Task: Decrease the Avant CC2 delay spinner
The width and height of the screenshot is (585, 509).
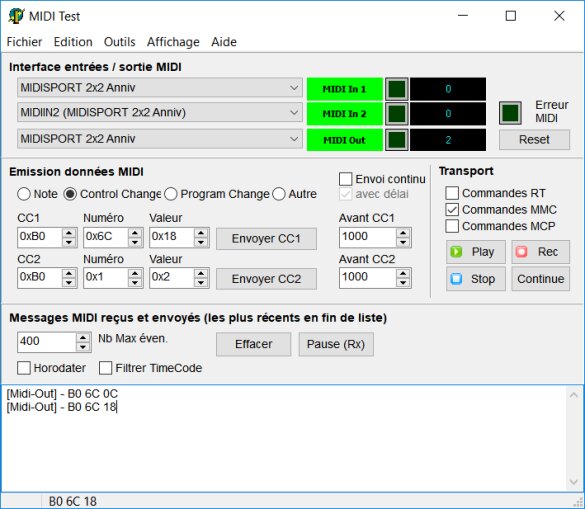Action: 403,283
